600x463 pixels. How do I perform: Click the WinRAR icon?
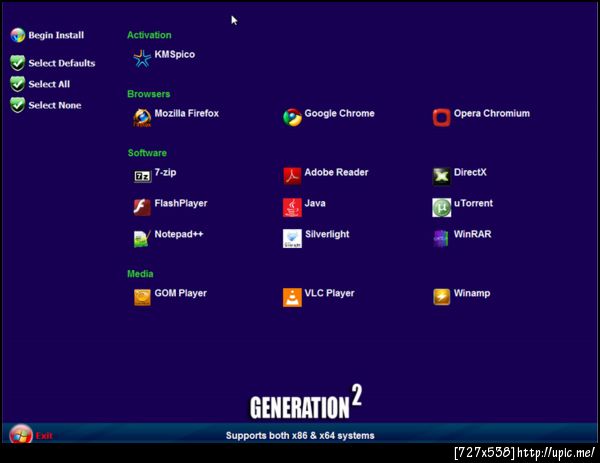click(x=441, y=239)
